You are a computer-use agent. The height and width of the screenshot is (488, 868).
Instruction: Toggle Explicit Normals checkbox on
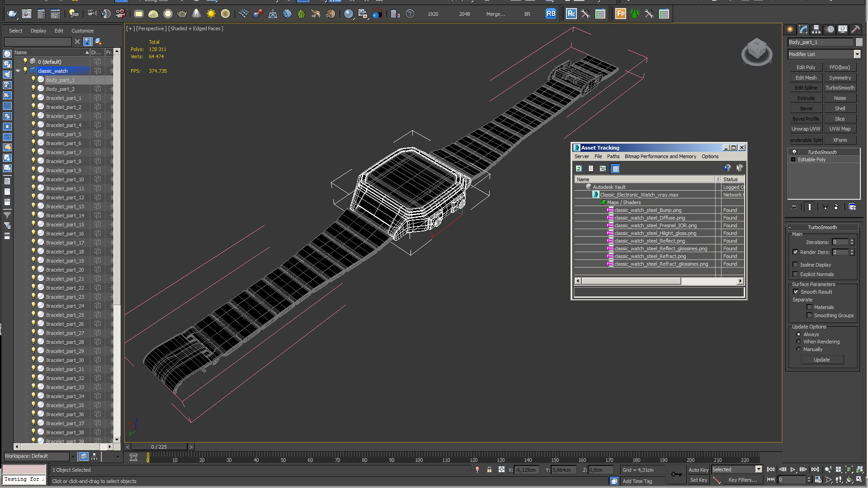796,274
